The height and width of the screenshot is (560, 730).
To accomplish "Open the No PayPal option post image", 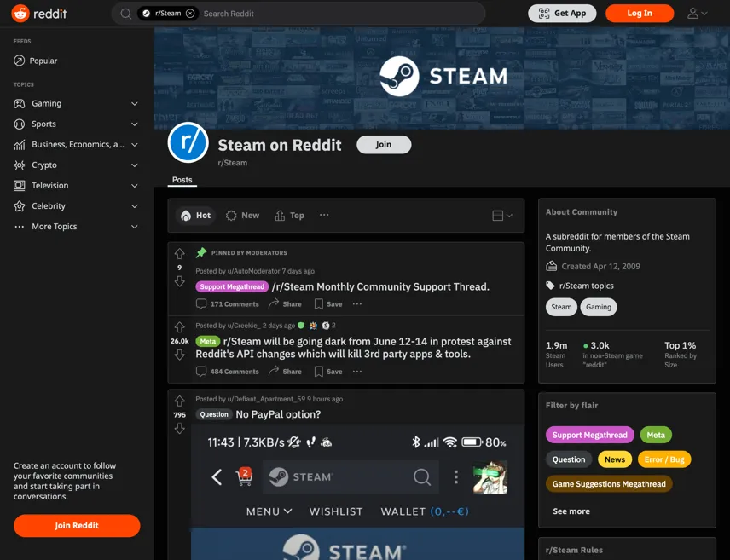I will click(x=357, y=493).
